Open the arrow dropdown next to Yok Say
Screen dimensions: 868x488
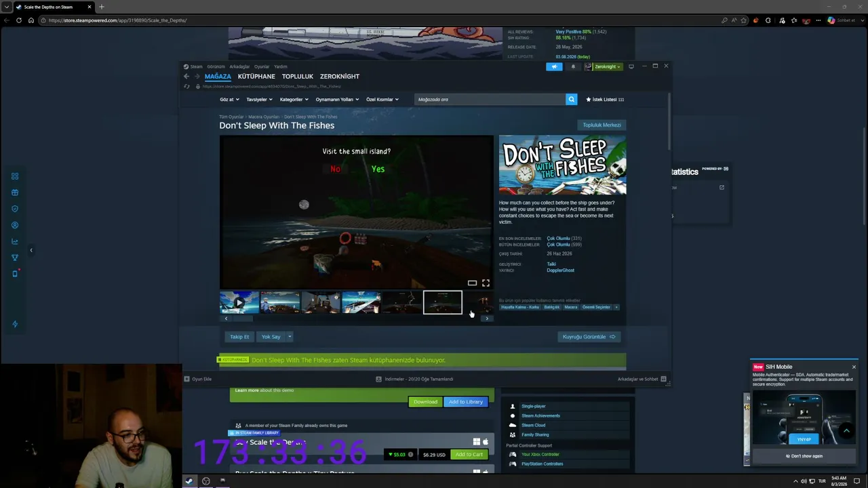tap(290, 337)
